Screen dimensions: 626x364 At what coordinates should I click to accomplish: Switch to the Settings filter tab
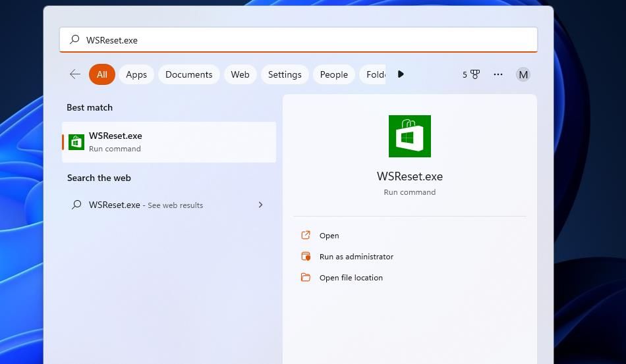[x=285, y=74]
